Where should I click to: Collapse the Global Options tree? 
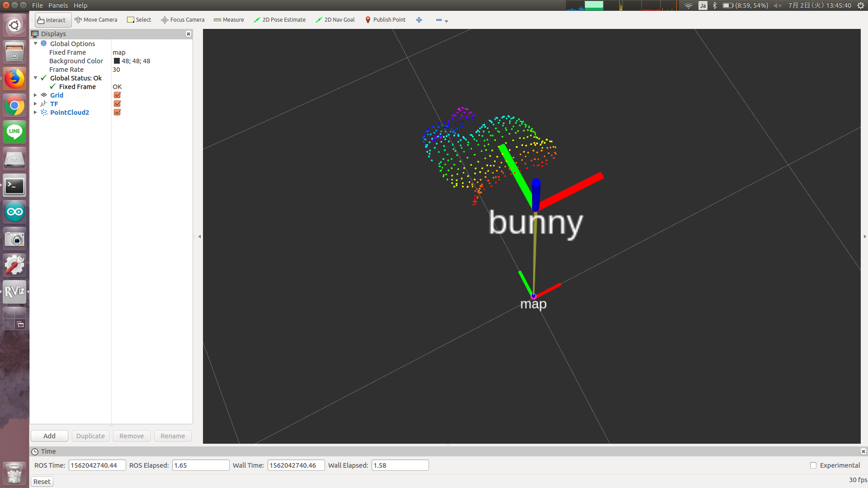36,43
